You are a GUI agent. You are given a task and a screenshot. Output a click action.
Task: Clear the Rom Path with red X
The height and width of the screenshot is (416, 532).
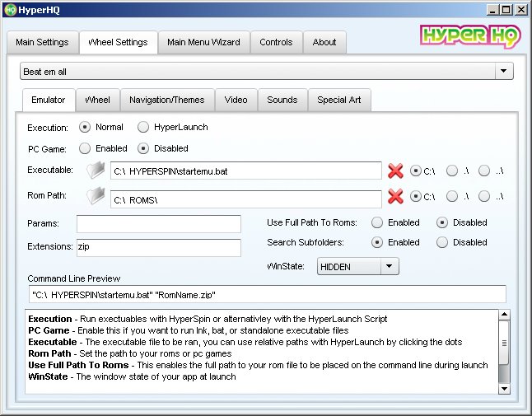point(395,196)
